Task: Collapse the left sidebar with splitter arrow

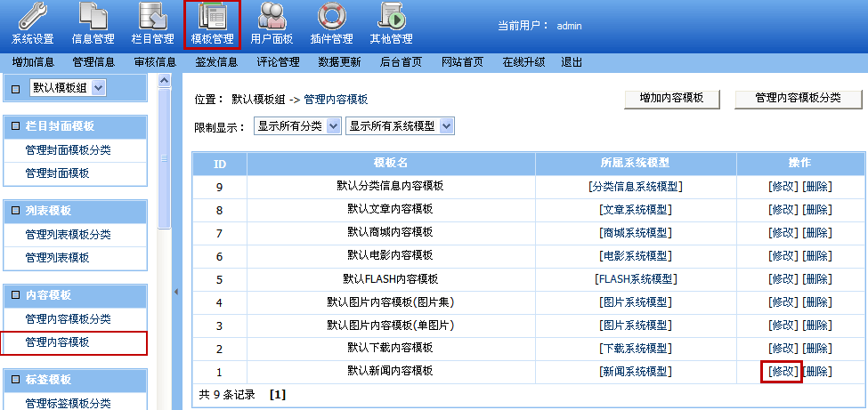Action: (x=175, y=292)
